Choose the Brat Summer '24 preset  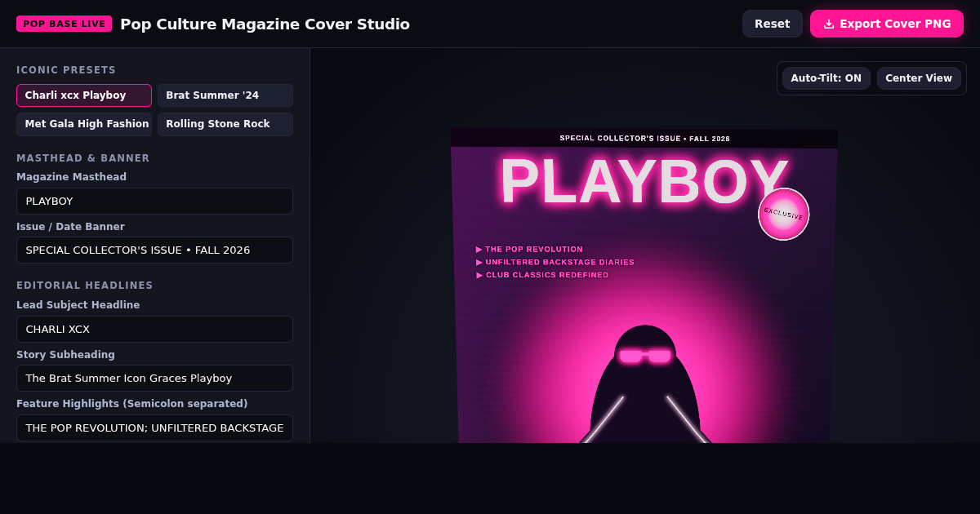click(x=225, y=95)
